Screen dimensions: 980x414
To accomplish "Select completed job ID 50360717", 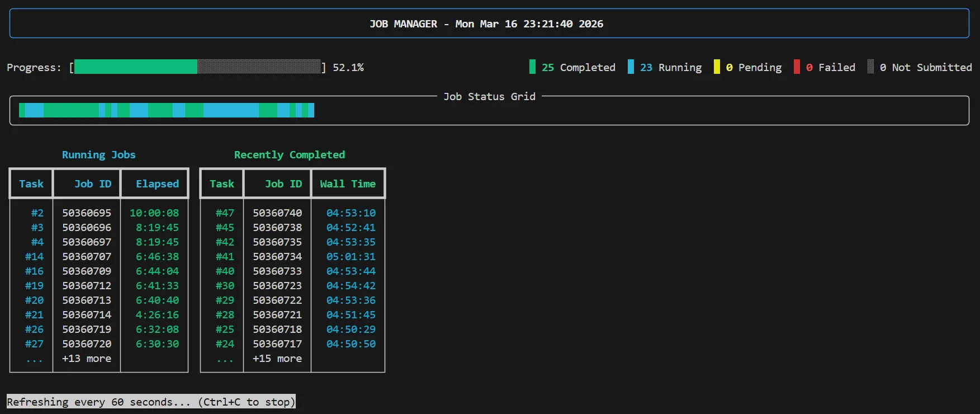I will pos(277,344).
